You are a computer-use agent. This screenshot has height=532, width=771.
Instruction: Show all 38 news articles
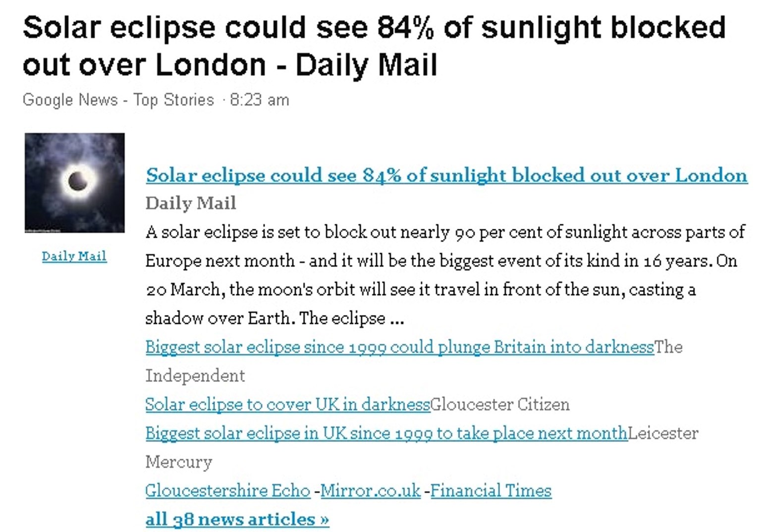click(x=237, y=519)
